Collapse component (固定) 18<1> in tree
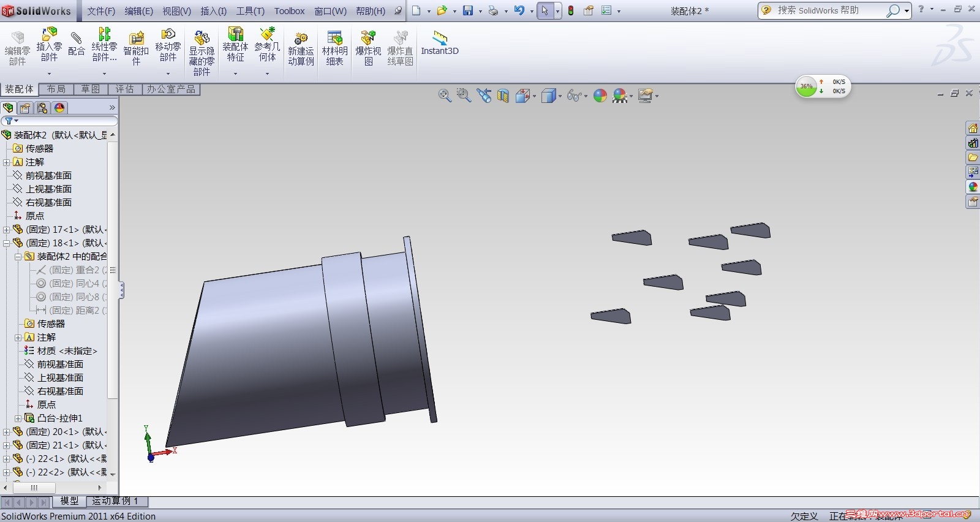 coord(6,243)
